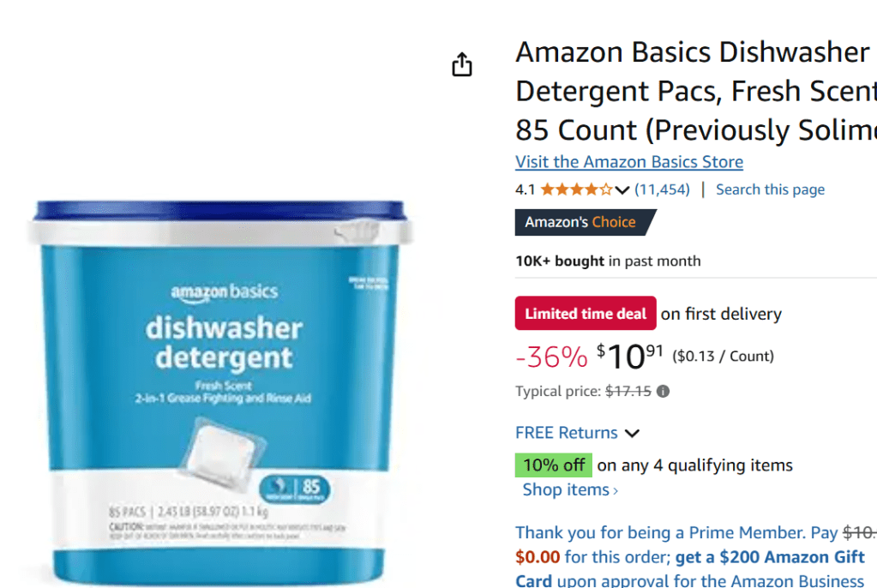This screenshot has height=588, width=877.
Task: Open the 11,454 ratings count link
Action: tap(662, 189)
